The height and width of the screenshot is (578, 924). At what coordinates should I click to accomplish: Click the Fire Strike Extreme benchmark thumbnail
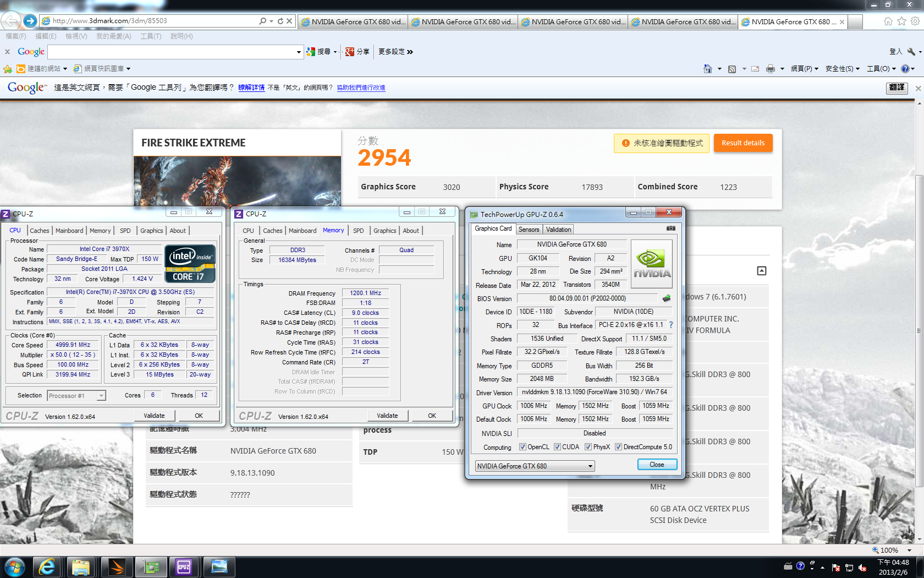click(x=237, y=182)
